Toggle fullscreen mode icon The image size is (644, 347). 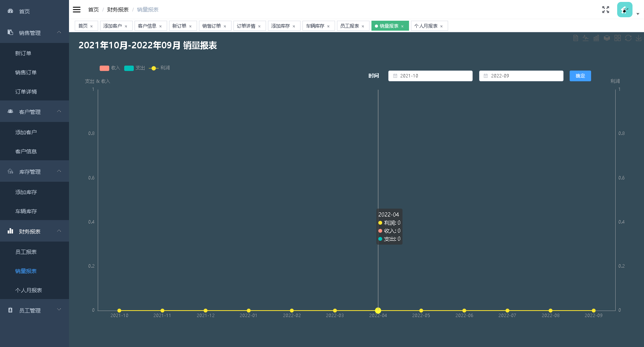(606, 10)
